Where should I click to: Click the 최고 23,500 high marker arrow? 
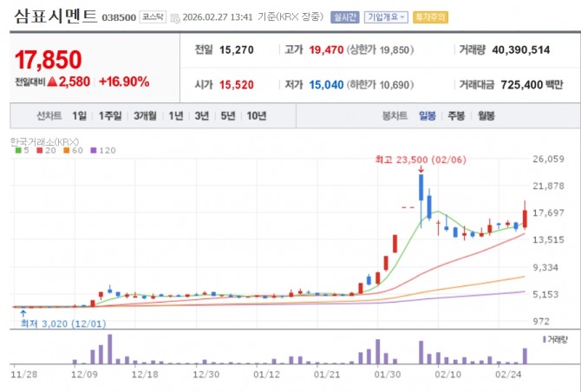[x=421, y=170]
